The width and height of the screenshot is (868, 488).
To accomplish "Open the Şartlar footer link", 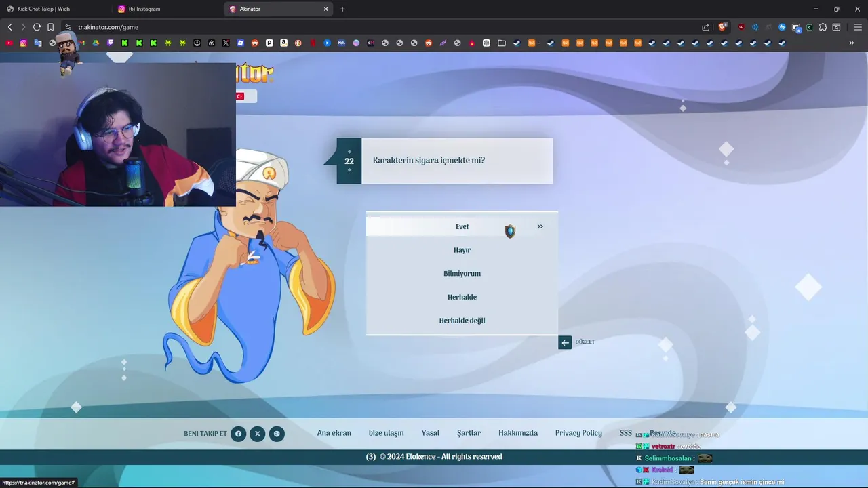I will (x=469, y=433).
